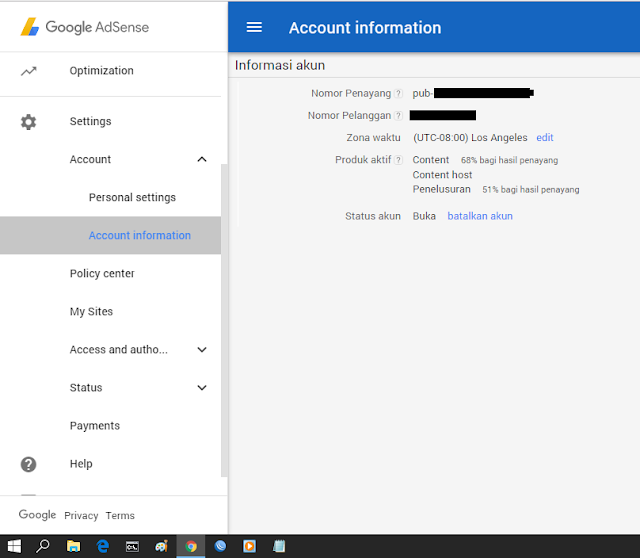The height and width of the screenshot is (558, 640).
Task: Click the Zona waktu label
Action: pyautogui.click(x=373, y=138)
